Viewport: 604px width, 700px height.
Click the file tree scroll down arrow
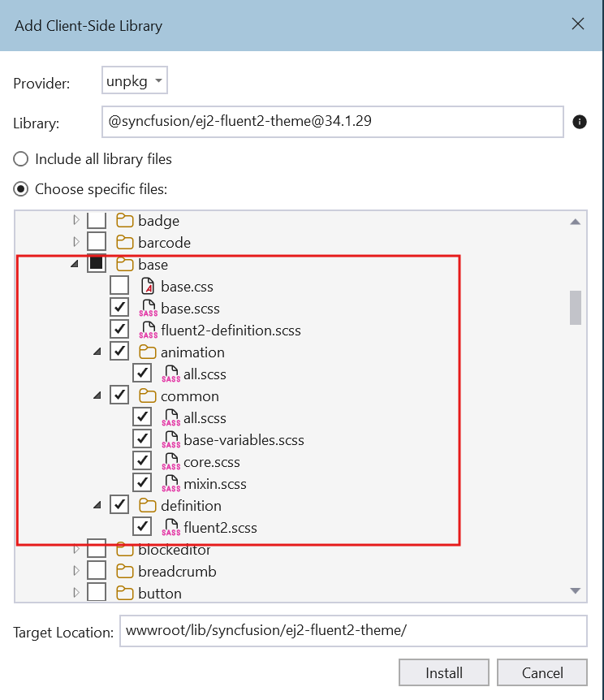pos(576,590)
